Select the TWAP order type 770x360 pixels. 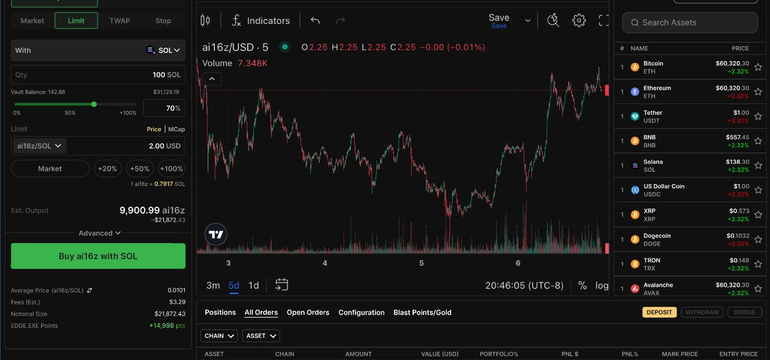[120, 21]
